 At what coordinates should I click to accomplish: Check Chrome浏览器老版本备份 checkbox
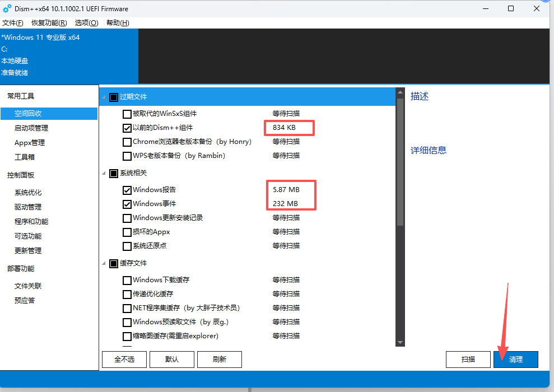point(127,142)
